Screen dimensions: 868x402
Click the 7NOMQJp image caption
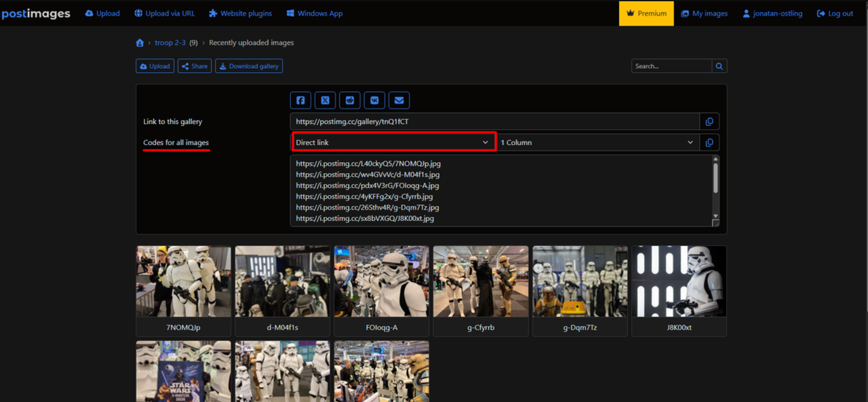183,327
